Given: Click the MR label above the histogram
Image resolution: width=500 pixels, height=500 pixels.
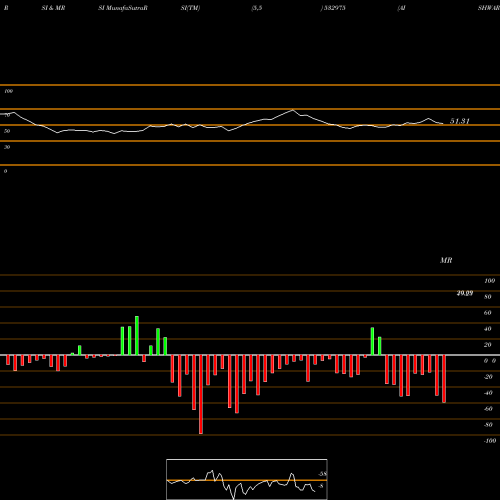Looking at the screenshot, I should [x=446, y=260].
